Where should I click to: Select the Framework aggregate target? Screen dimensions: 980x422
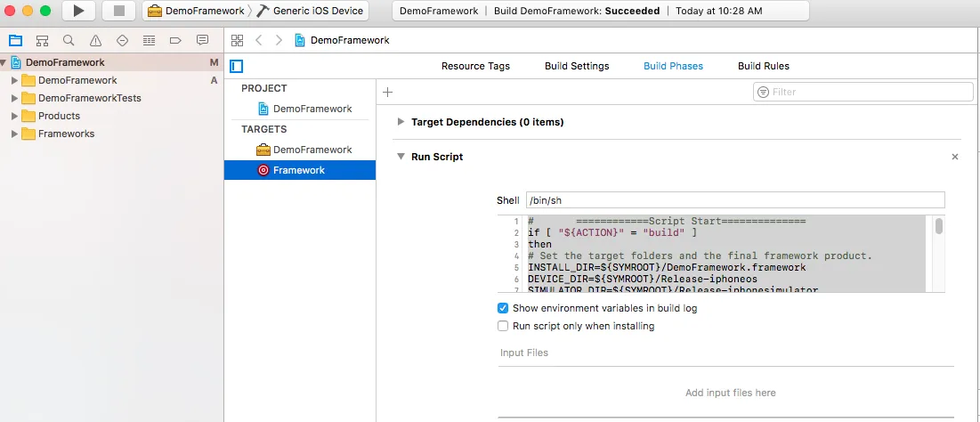pyautogui.click(x=300, y=170)
